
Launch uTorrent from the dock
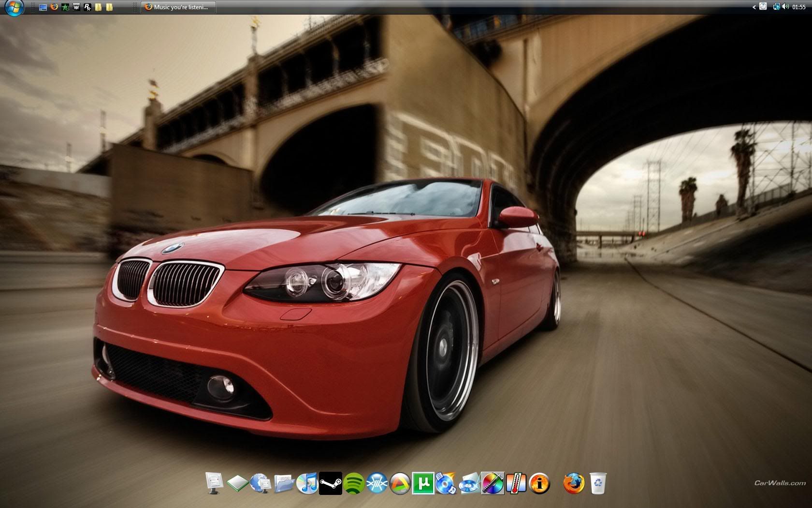(x=423, y=483)
